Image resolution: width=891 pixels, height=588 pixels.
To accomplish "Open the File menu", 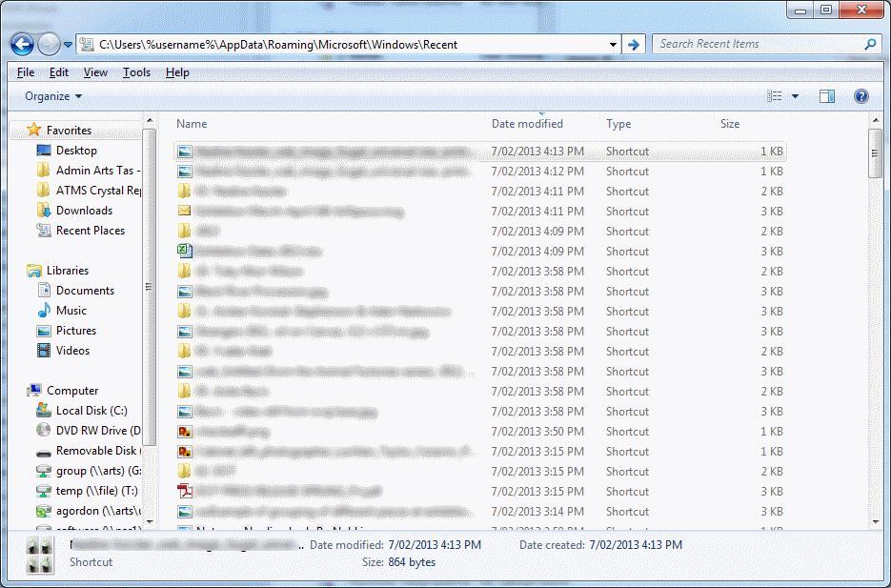I will click(x=26, y=72).
